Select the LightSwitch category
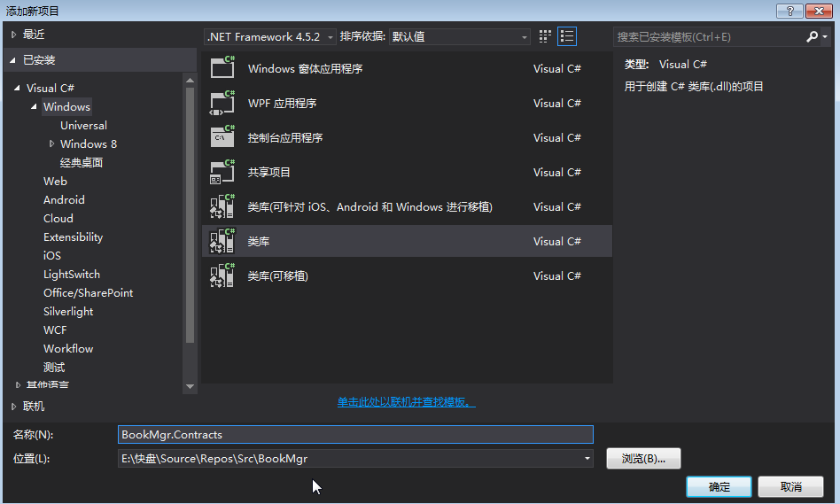Image resolution: width=840 pixels, height=504 pixels. pos(71,275)
